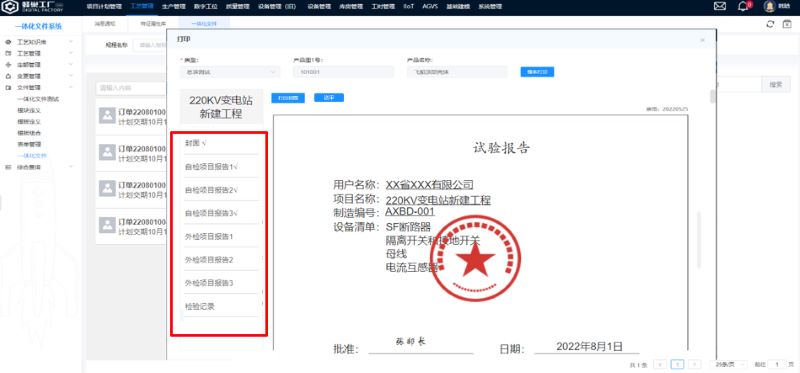Image resolution: width=800 pixels, height=373 pixels.
Task: Open the 类型 dropdown in print dialog
Action: [x=229, y=72]
